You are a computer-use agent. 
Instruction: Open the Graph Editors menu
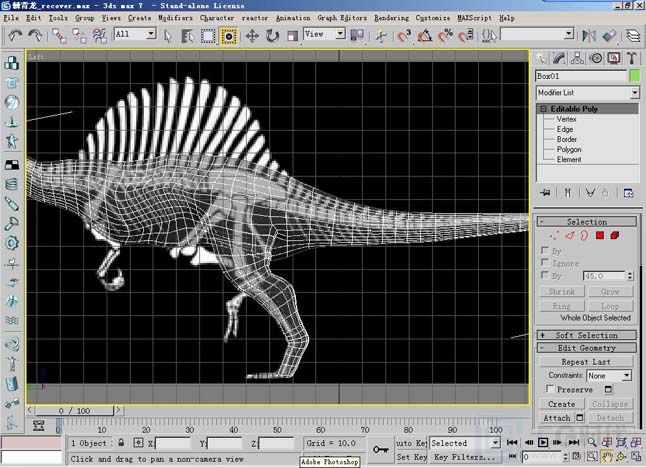[x=342, y=18]
